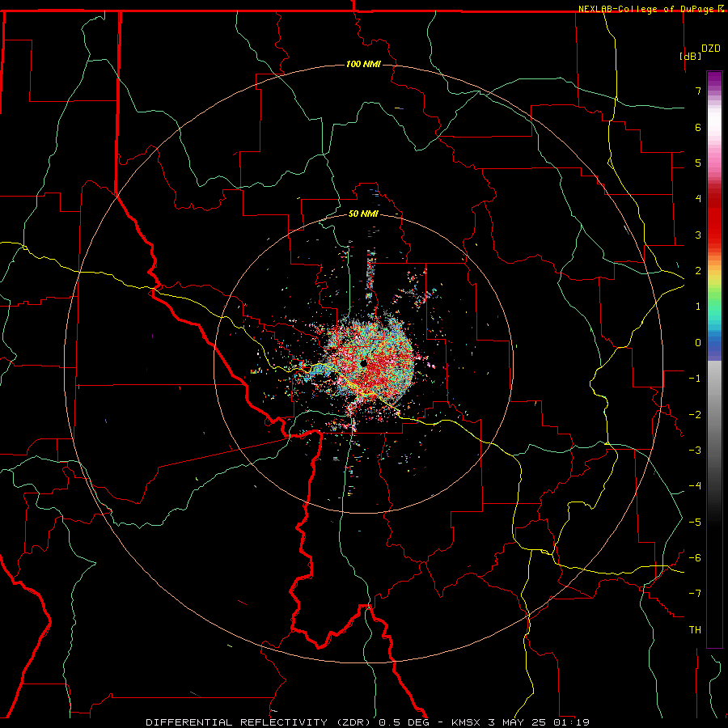Click the ZDR color scale bar

[x=714, y=359]
